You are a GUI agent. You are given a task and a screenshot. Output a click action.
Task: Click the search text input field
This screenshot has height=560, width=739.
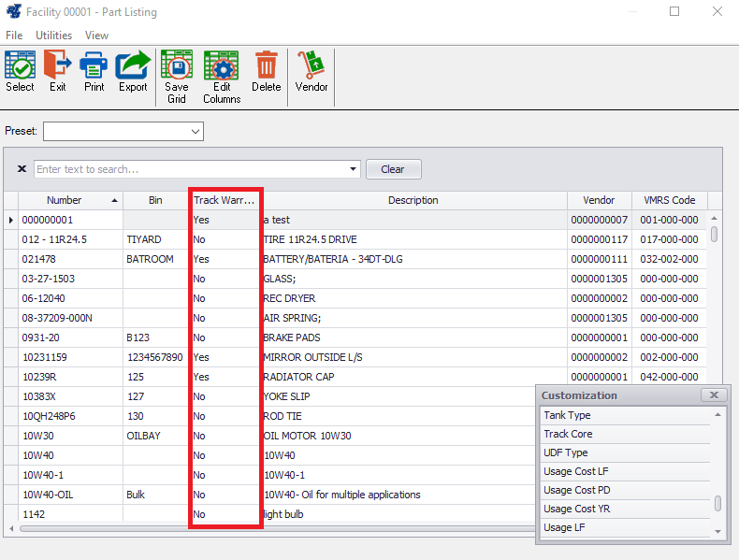tap(190, 169)
